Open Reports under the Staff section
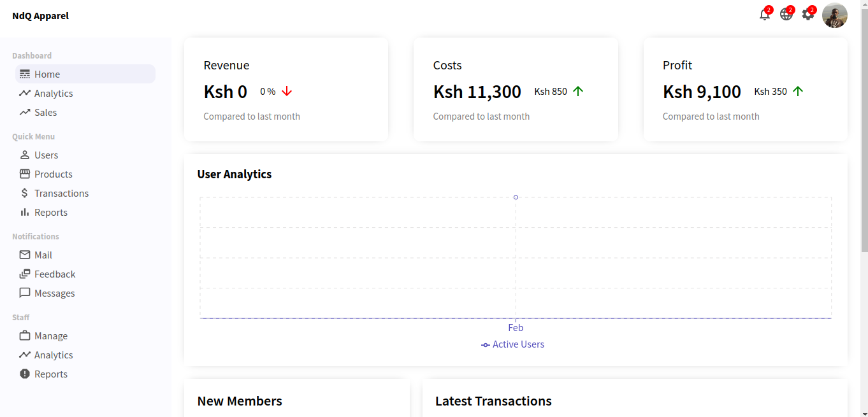 click(x=51, y=374)
